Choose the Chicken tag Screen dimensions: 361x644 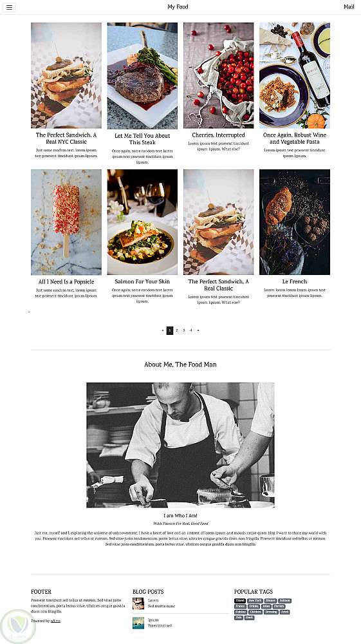point(255,612)
